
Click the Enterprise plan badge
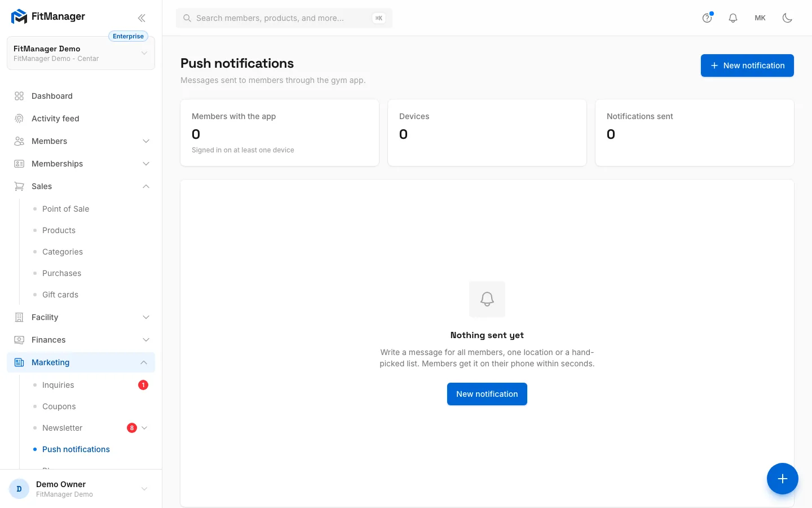click(x=128, y=36)
